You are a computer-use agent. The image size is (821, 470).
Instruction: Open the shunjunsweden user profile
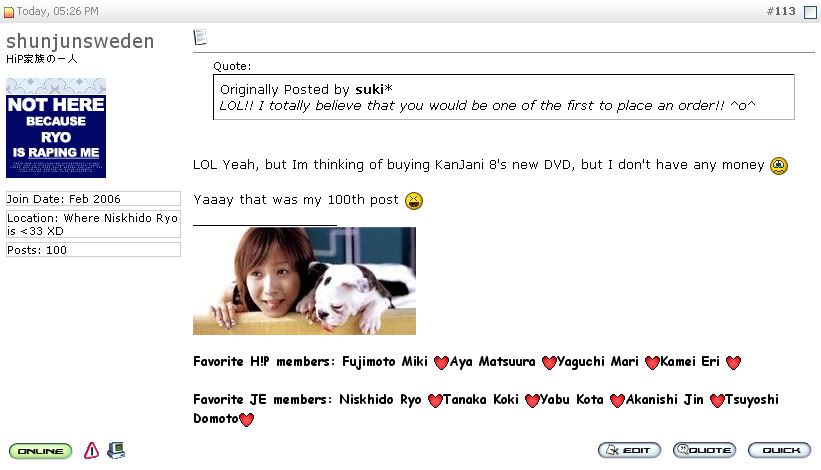pyautogui.click(x=80, y=41)
